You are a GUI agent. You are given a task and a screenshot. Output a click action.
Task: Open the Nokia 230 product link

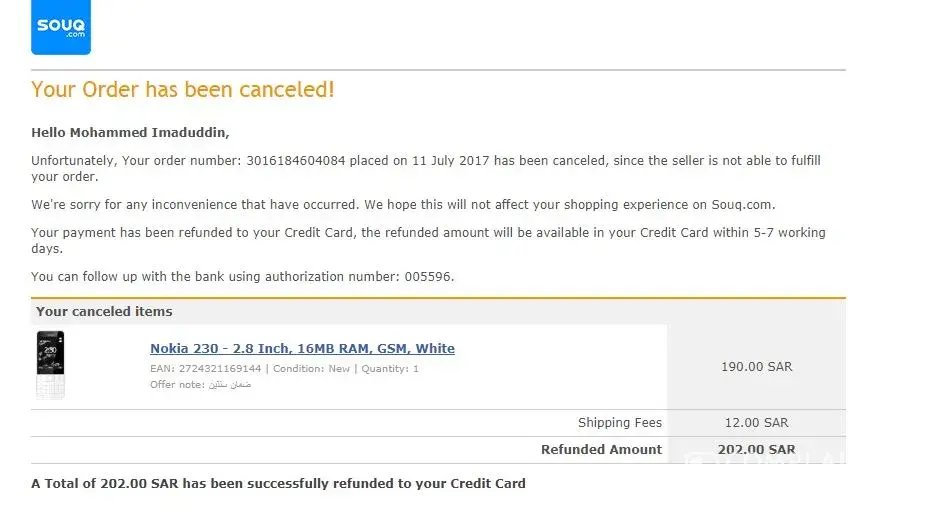302,349
